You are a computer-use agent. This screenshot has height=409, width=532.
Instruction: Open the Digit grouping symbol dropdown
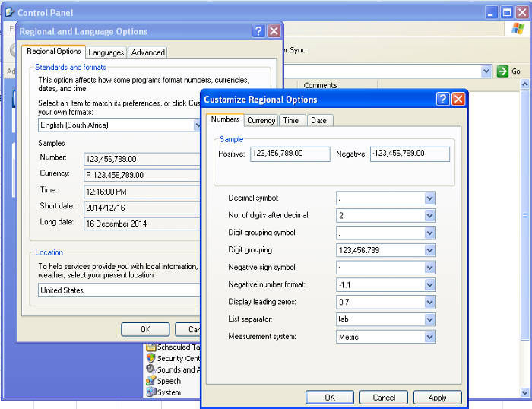point(429,233)
